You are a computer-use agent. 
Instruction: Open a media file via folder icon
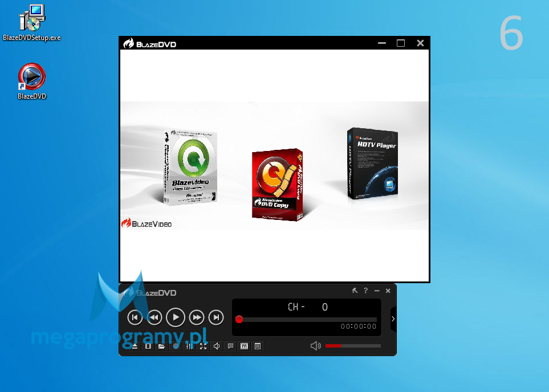161,346
